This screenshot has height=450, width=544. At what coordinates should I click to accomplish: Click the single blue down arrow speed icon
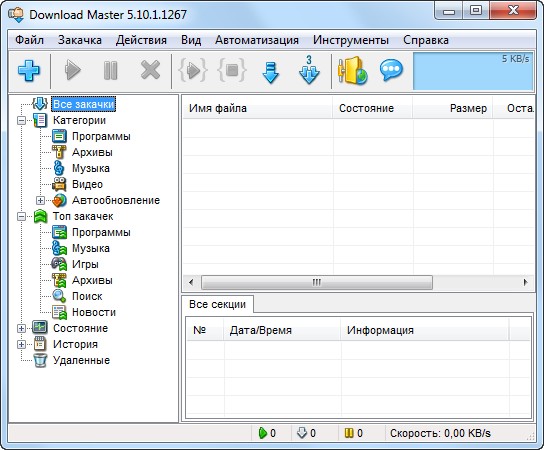click(x=271, y=72)
